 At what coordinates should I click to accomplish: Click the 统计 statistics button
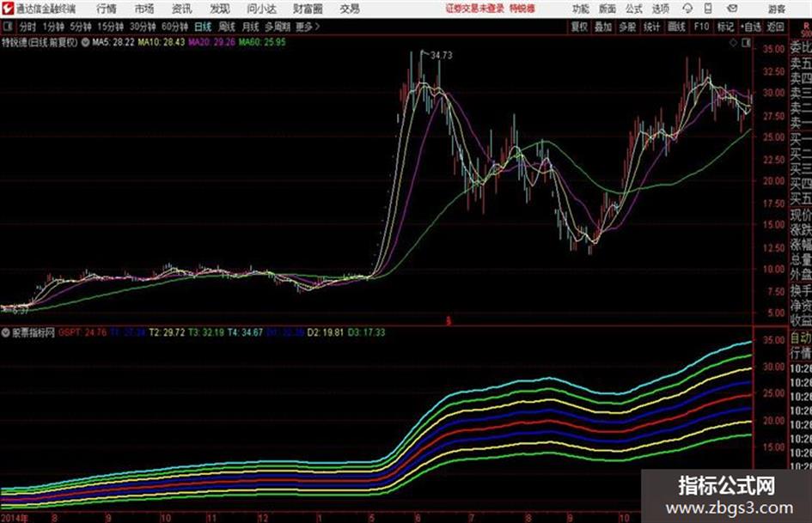pos(651,27)
